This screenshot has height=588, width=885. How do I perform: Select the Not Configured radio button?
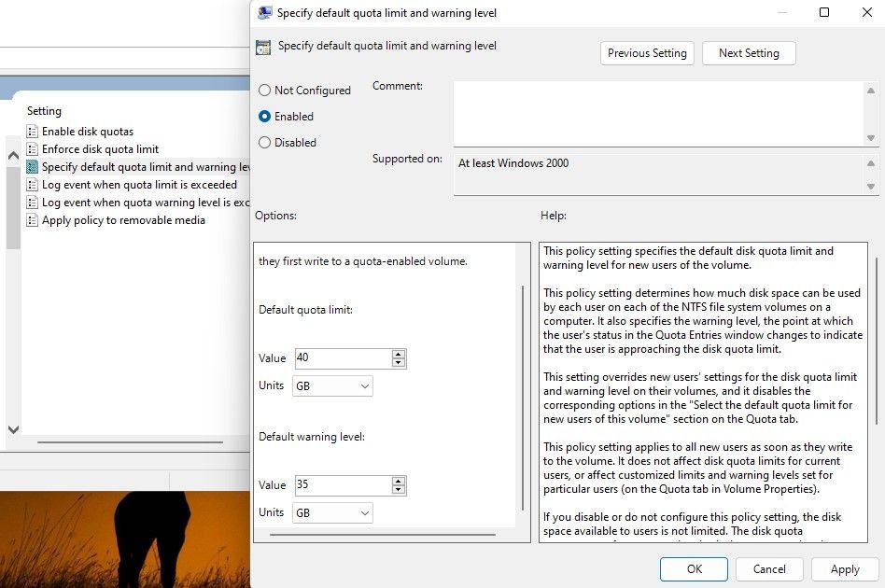265,91
